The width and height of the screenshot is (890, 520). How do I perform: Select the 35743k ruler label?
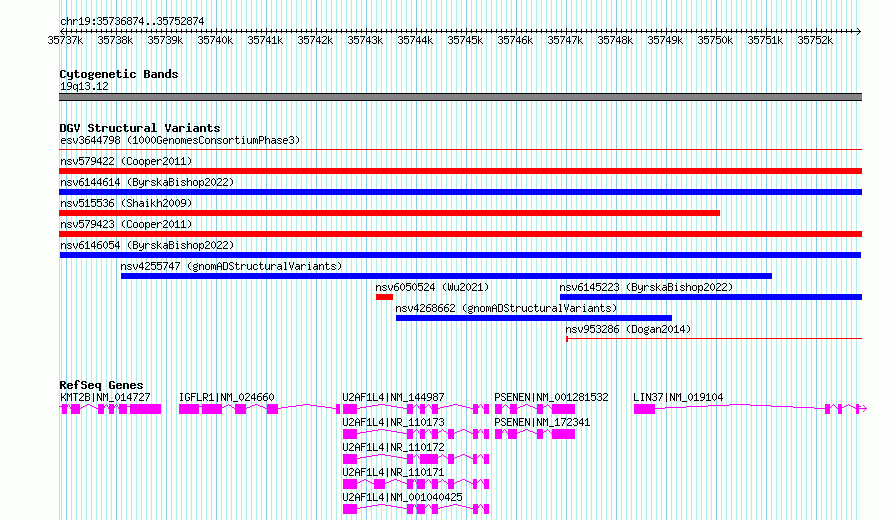coord(365,40)
